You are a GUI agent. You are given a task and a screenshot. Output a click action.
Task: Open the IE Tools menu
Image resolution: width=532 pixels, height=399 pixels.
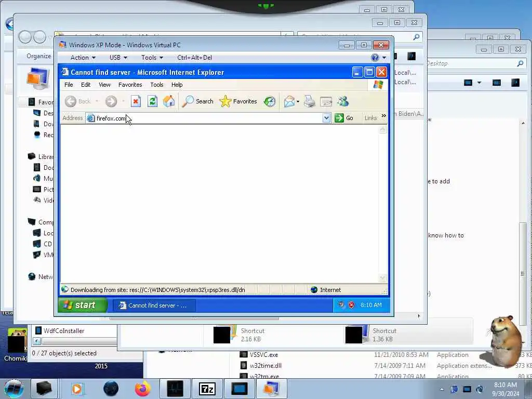pyautogui.click(x=157, y=85)
